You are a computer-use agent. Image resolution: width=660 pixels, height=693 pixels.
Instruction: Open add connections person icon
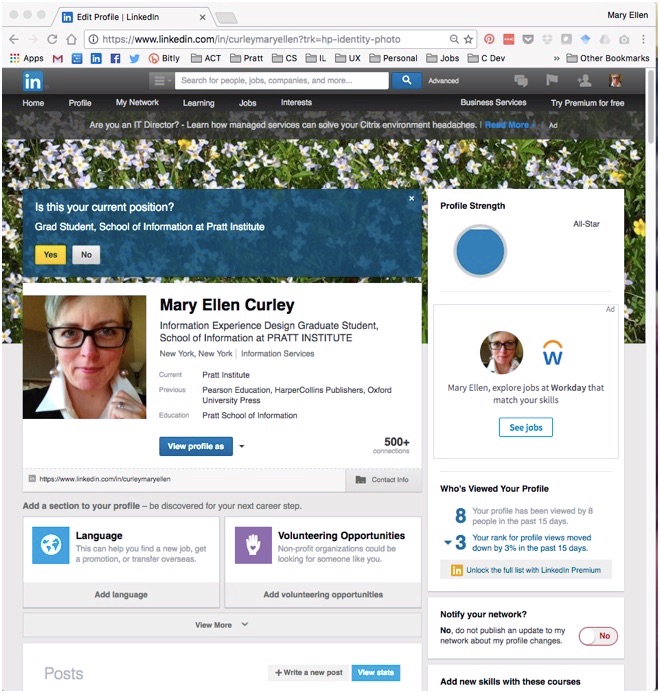pos(584,80)
